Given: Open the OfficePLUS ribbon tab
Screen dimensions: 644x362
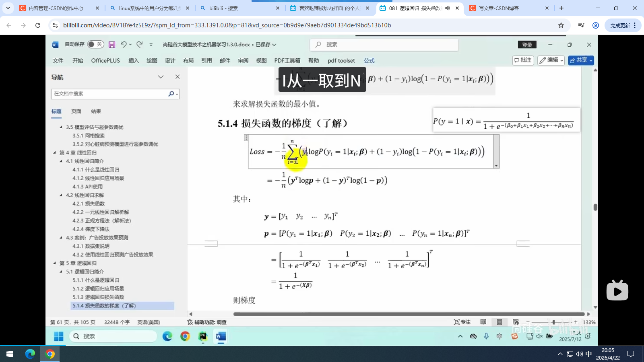Looking at the screenshot, I should click(105, 60).
